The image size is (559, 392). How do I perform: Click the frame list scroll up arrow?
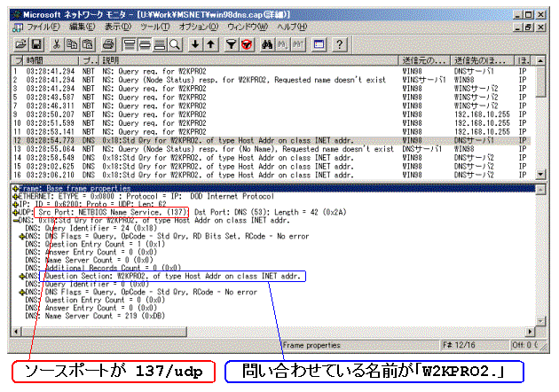(x=540, y=61)
